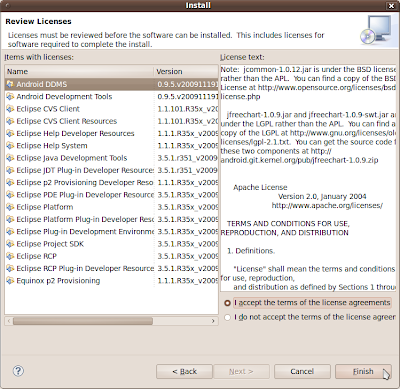Viewport: 400px width, 389px height.
Task: Click Finish to start installation
Action: 363,371
